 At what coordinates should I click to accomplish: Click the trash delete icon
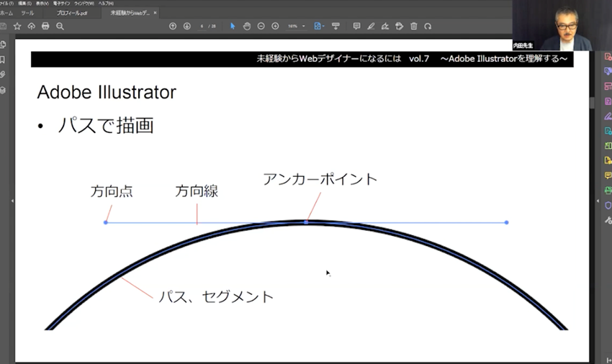coord(414,26)
